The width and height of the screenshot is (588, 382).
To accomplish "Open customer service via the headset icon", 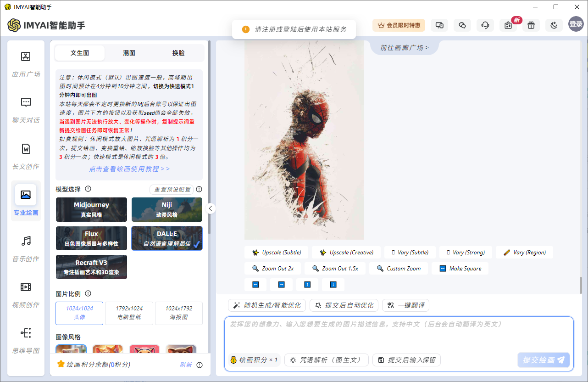I will click(485, 25).
